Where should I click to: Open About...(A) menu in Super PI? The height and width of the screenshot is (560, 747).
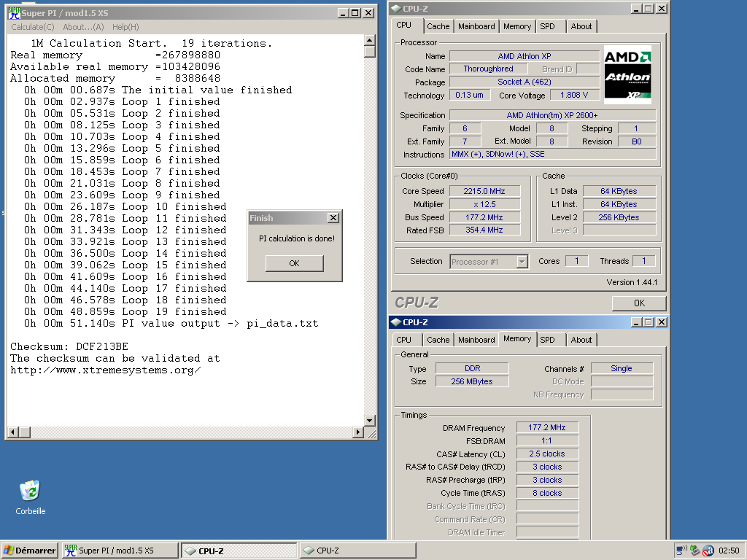pyautogui.click(x=83, y=27)
